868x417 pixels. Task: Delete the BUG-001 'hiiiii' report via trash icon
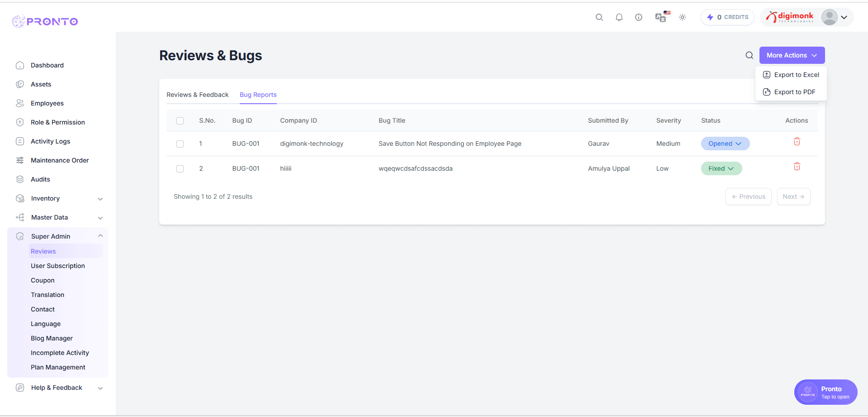coord(797,166)
